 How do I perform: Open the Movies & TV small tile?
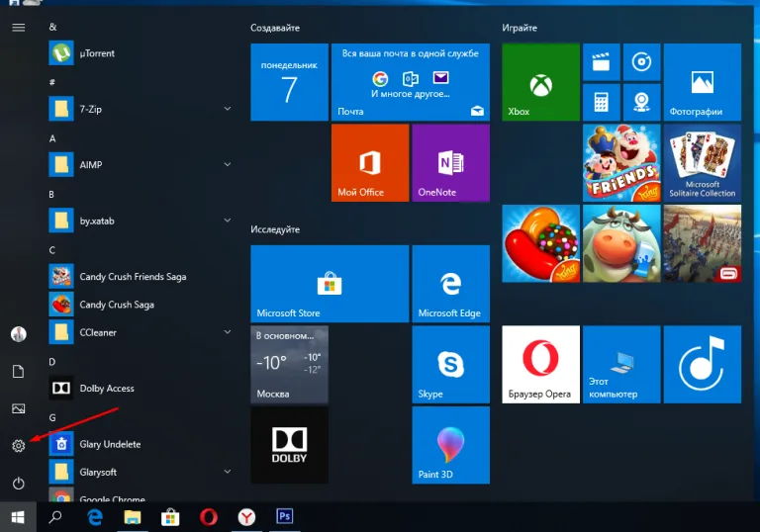601,62
